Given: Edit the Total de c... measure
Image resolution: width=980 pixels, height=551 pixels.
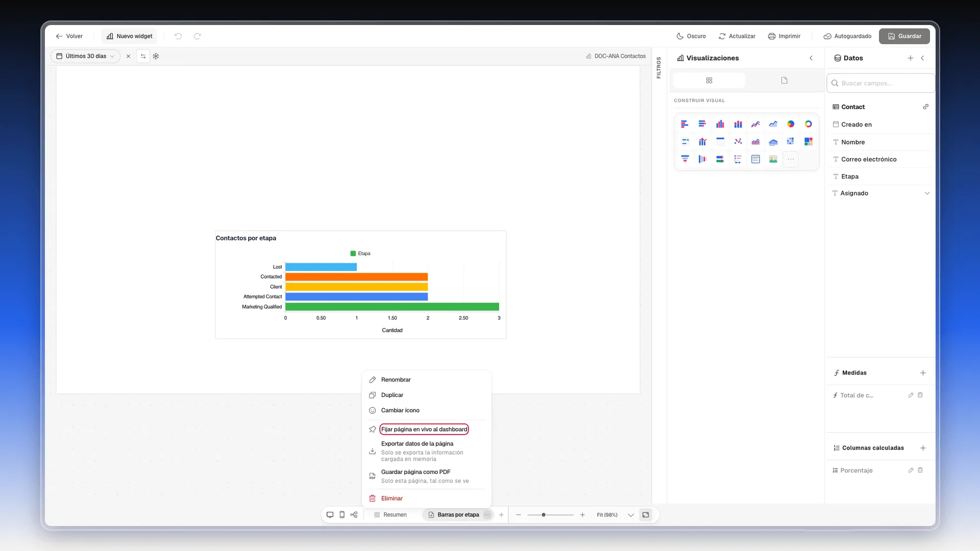Looking at the screenshot, I should (911, 395).
